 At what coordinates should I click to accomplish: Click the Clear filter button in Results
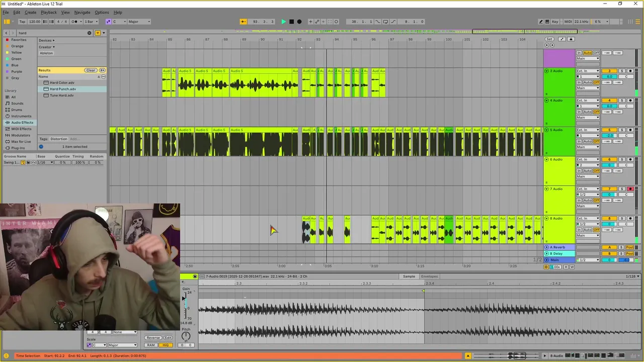(x=91, y=70)
